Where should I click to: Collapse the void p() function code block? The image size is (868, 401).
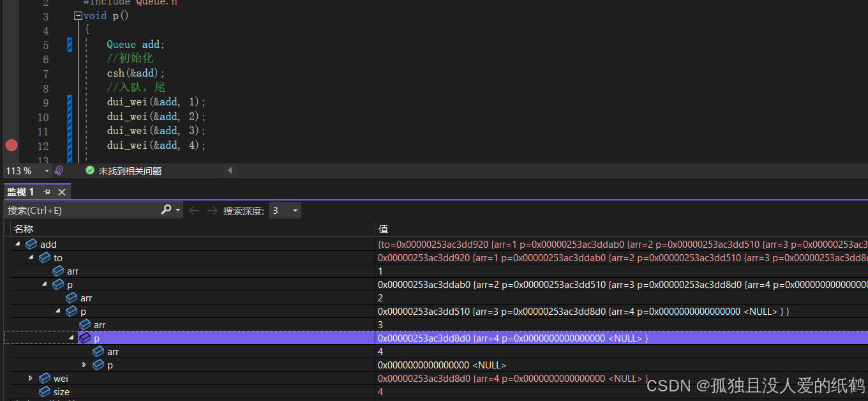click(x=78, y=16)
